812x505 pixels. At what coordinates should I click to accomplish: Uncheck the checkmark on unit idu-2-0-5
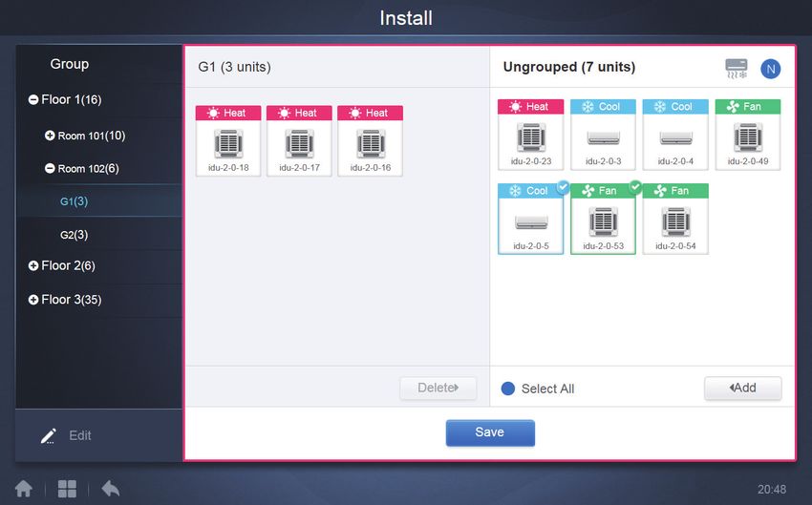pyautogui.click(x=563, y=187)
